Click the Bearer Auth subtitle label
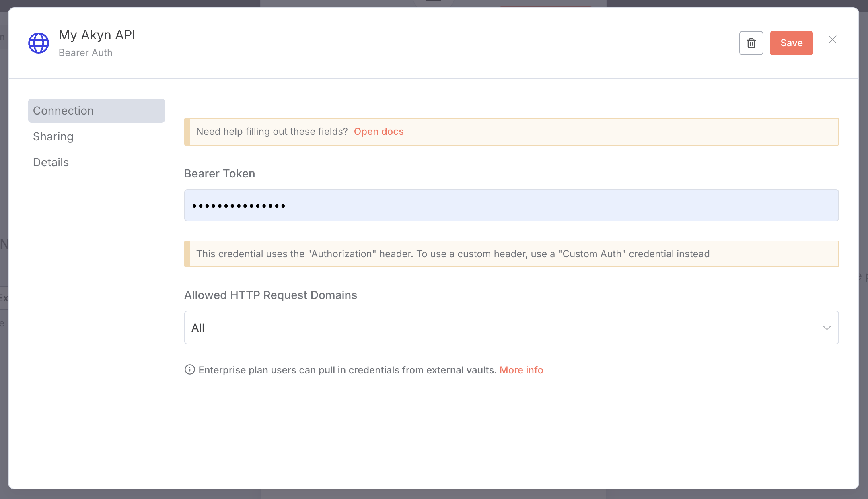Screen dimensions: 868x499 85,52
